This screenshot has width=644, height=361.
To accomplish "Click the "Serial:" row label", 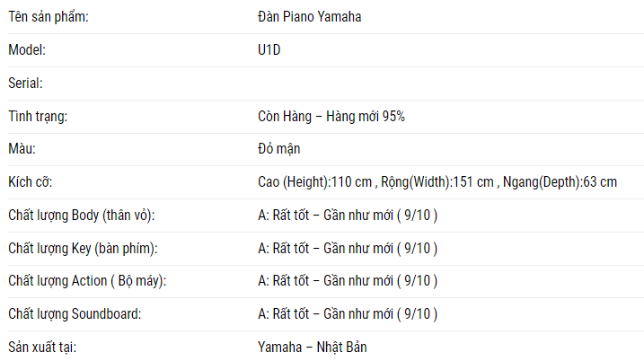I will [x=26, y=84].
